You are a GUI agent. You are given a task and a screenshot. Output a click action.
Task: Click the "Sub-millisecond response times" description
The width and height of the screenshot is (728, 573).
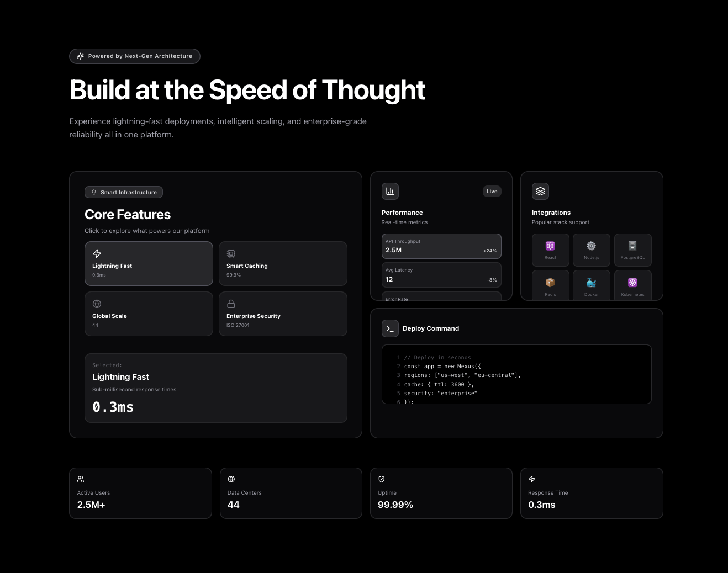click(134, 390)
